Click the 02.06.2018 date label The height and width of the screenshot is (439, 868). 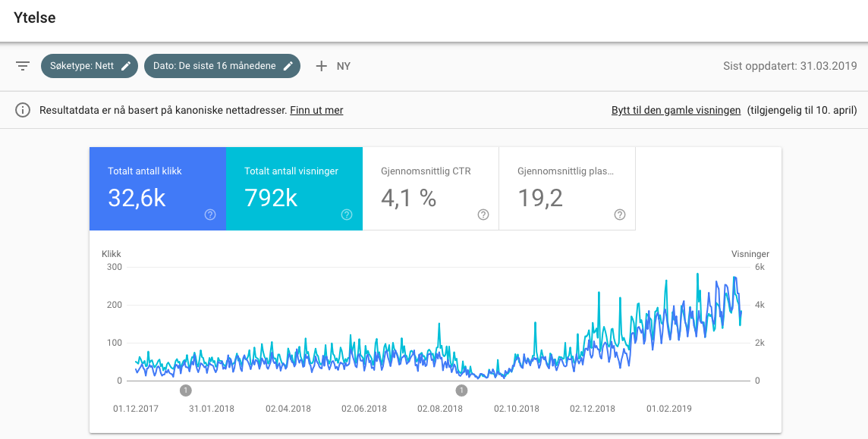363,409
